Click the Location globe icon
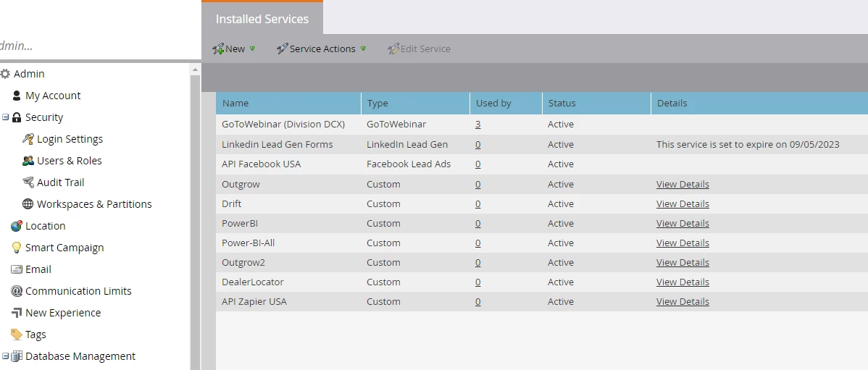The image size is (868, 370). click(17, 226)
